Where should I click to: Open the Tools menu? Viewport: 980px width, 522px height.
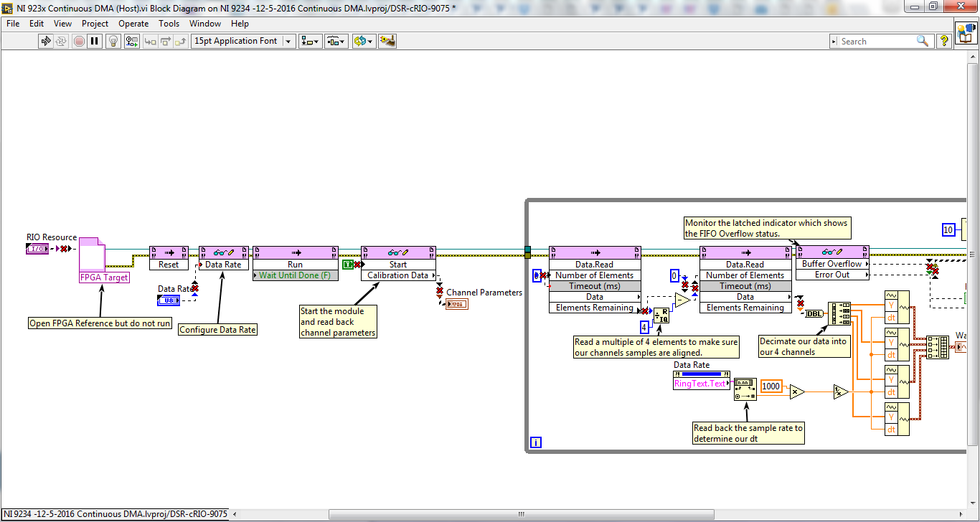click(x=169, y=24)
